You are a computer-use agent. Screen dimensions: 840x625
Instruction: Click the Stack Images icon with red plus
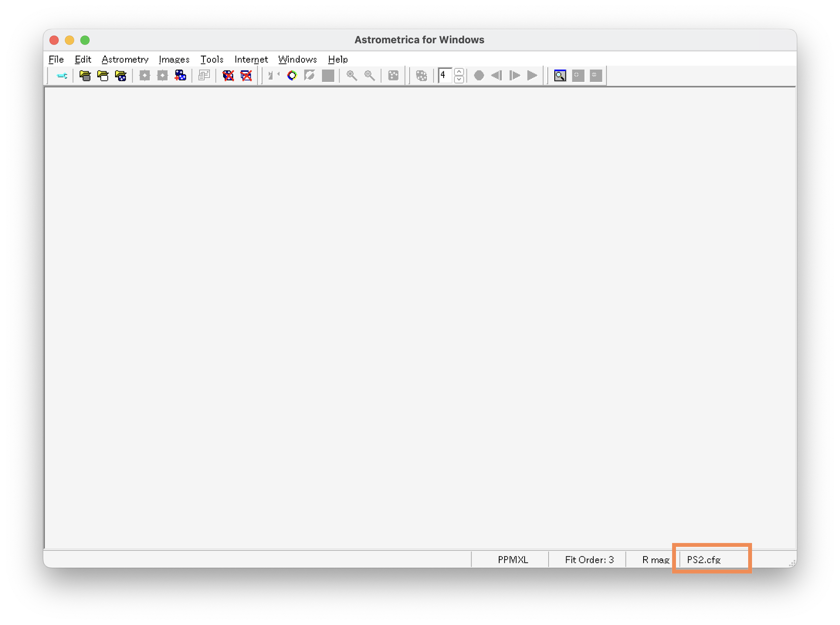click(x=180, y=76)
